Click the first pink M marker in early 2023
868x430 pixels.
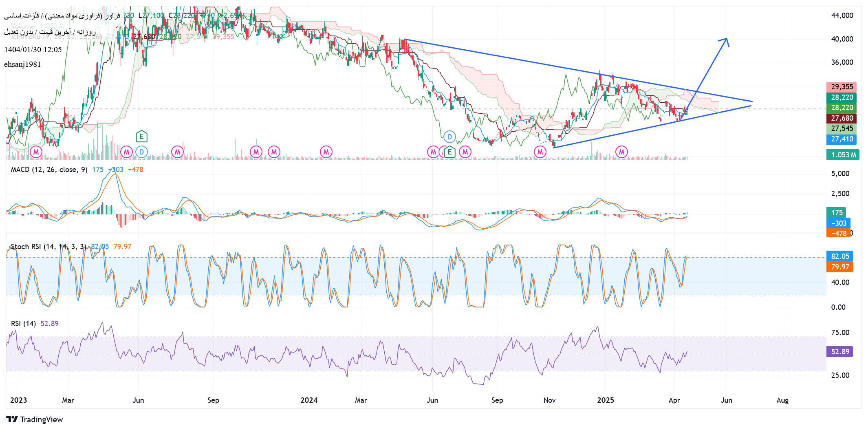coord(36,152)
